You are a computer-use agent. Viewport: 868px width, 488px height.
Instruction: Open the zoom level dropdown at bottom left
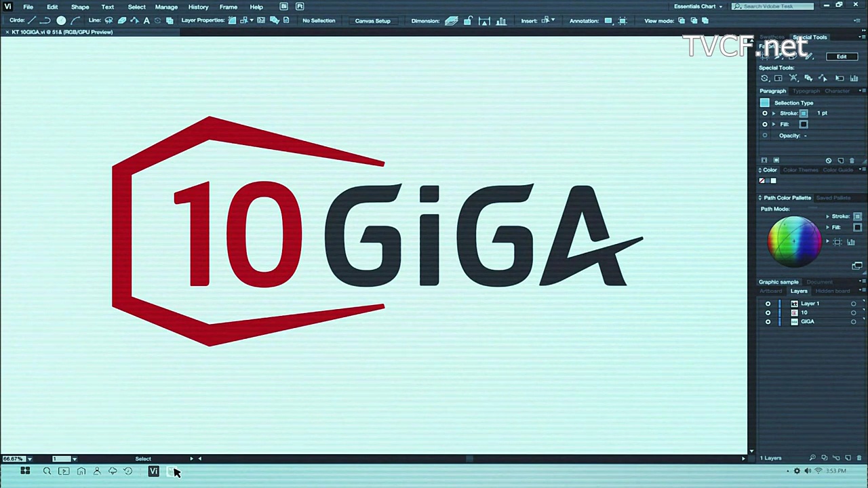pos(29,459)
